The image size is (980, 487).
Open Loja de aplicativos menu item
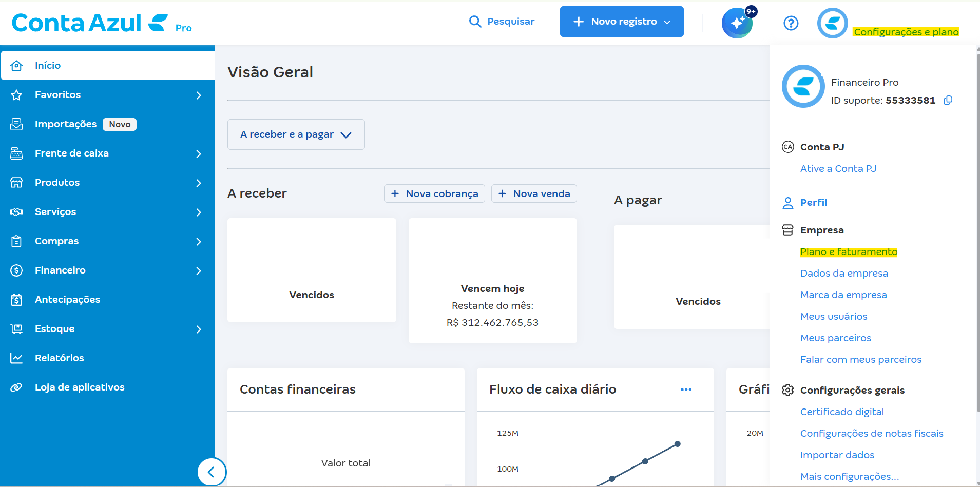(108, 387)
